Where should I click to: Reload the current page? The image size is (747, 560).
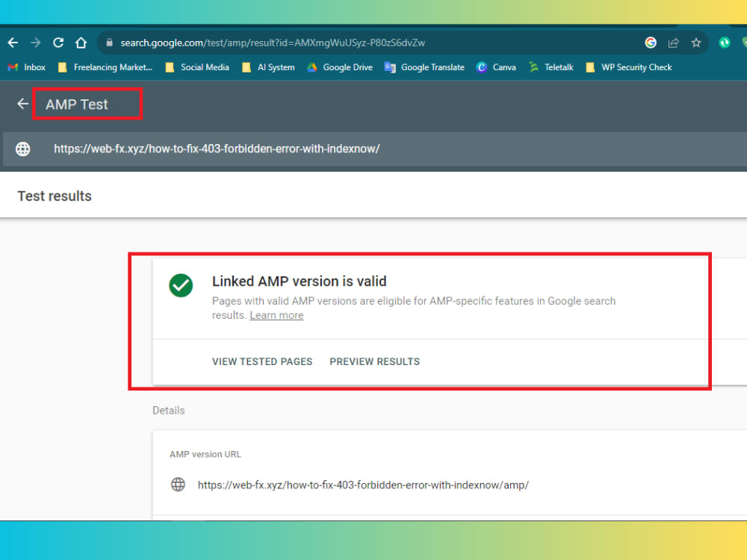click(58, 43)
